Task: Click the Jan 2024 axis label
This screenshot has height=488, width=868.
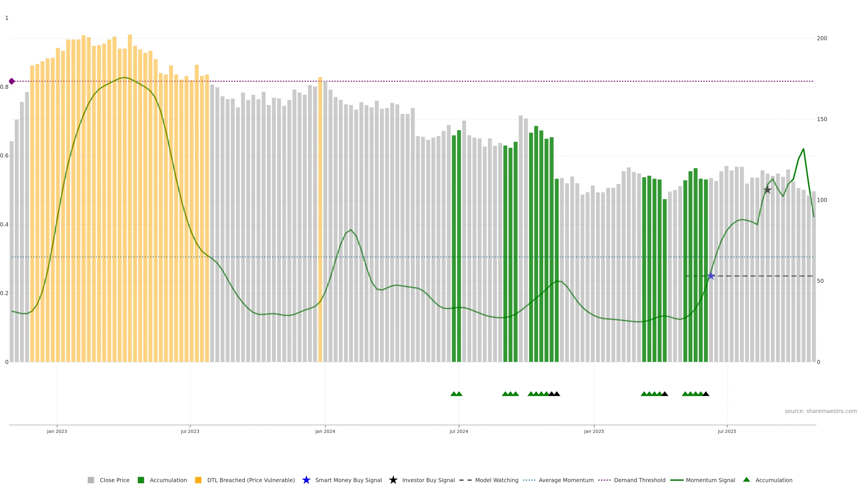Action: click(325, 431)
